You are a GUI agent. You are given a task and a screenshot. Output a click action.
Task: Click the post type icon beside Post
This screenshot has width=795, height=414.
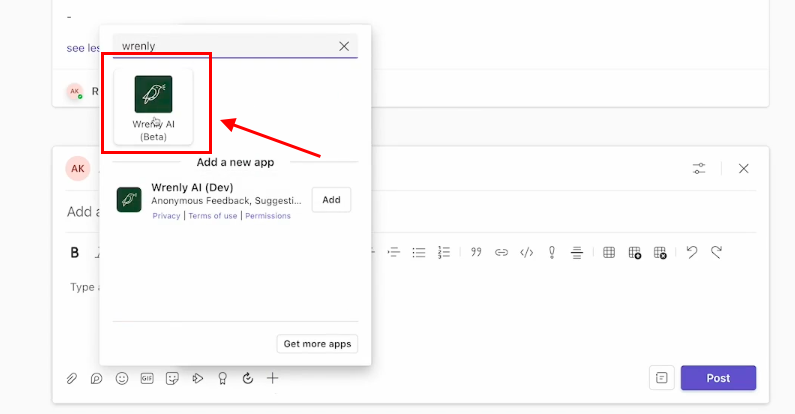pos(662,378)
